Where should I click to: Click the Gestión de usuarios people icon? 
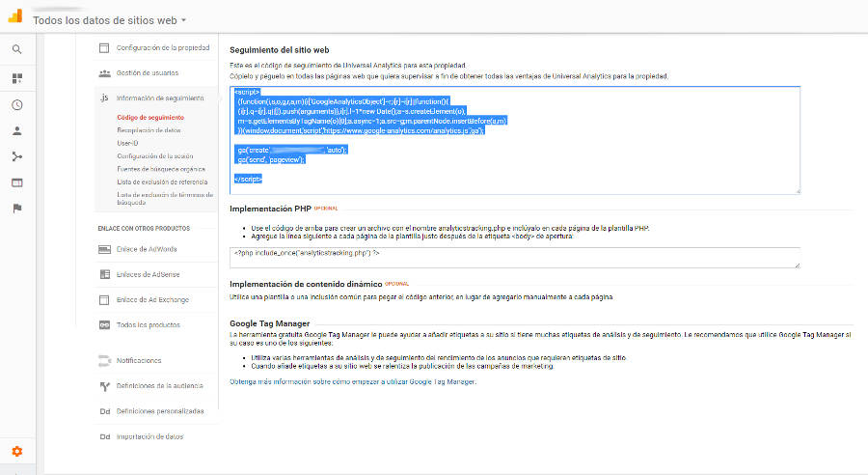[x=104, y=73]
